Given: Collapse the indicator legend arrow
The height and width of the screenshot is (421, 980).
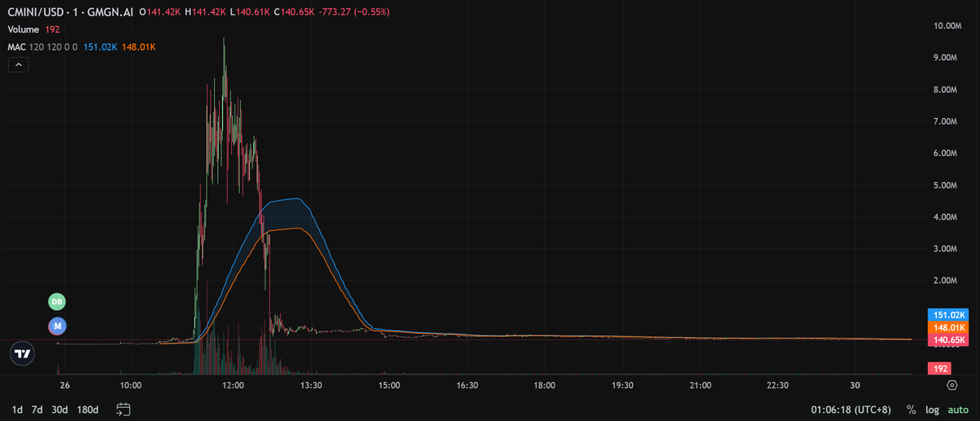Looking at the screenshot, I should click(x=18, y=65).
